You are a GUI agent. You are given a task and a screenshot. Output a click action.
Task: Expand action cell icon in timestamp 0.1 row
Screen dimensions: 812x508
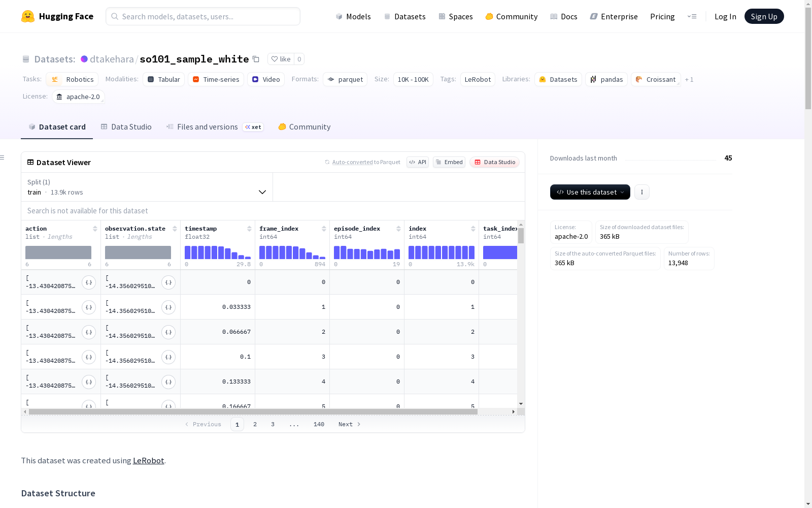pos(89,357)
